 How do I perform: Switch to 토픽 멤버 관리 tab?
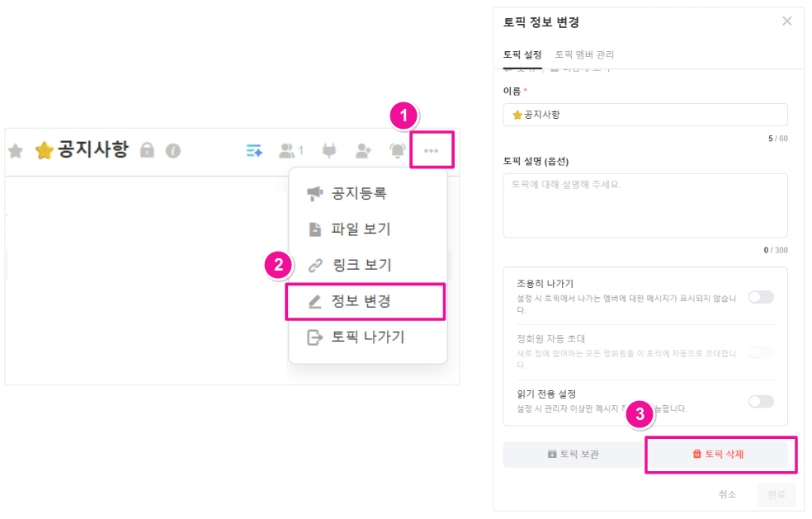click(x=584, y=54)
